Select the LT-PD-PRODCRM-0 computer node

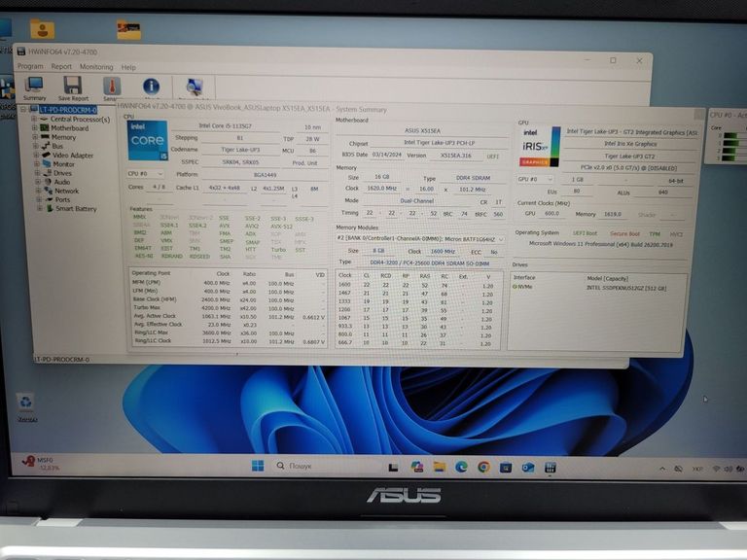[x=68, y=110]
